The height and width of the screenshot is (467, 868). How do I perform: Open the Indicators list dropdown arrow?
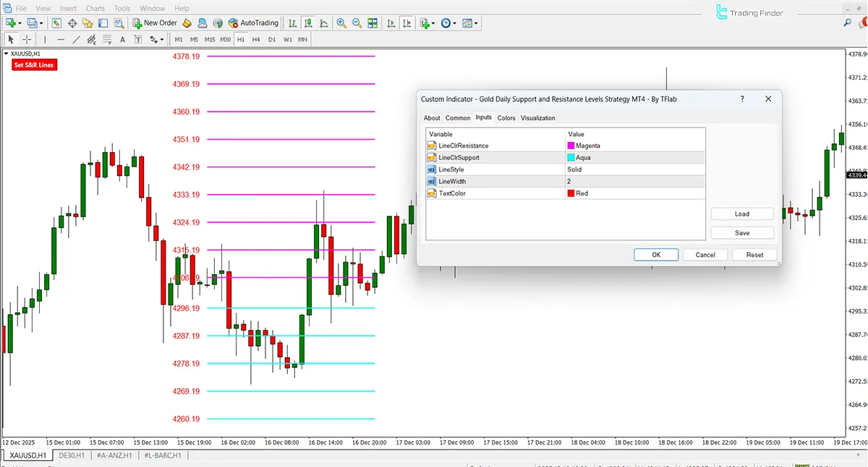[x=434, y=22]
